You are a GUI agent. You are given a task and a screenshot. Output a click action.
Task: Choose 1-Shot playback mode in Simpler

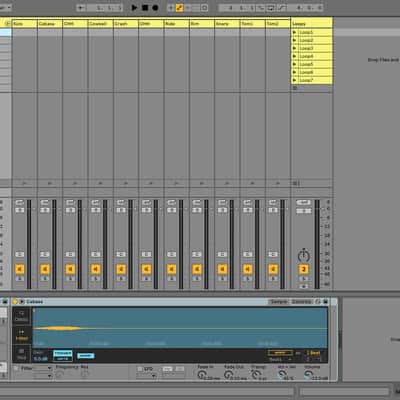pyautogui.click(x=22, y=335)
